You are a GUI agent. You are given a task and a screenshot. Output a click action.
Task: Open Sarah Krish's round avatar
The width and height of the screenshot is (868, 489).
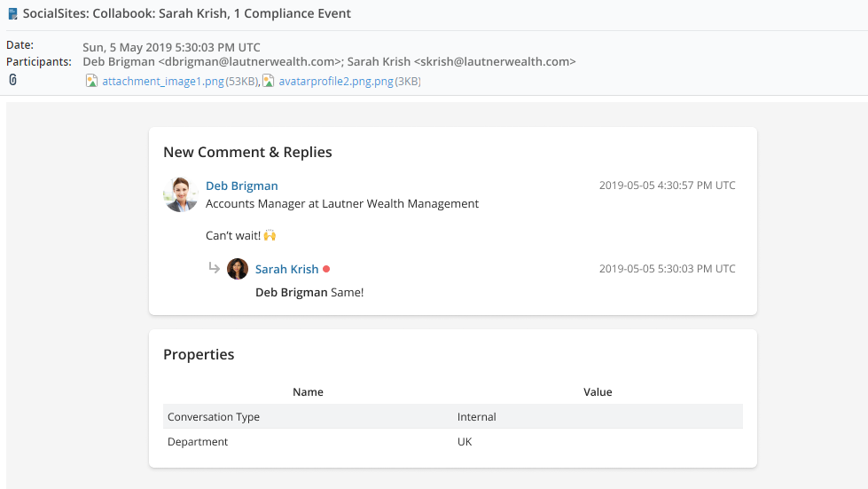coord(238,269)
